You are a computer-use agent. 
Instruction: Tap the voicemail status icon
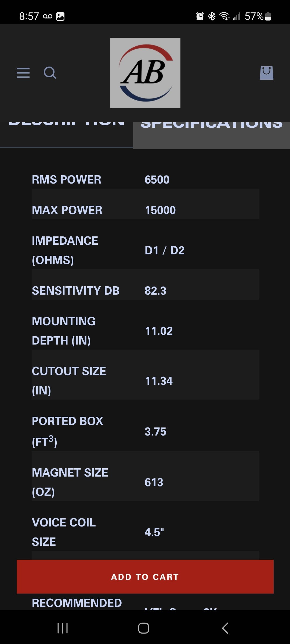point(48,16)
